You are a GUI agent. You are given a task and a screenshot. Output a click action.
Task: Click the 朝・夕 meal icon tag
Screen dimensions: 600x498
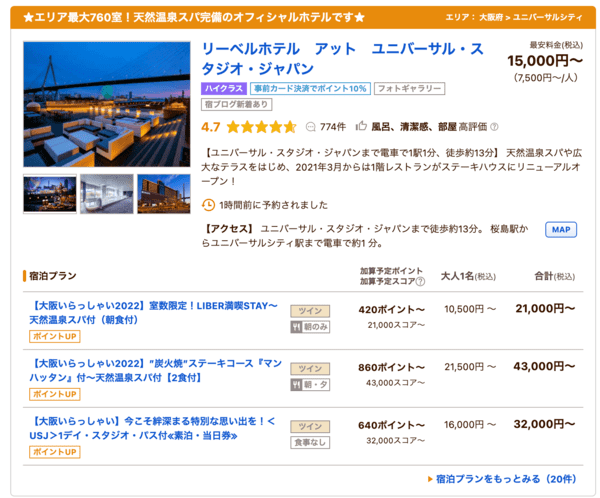pos(310,385)
